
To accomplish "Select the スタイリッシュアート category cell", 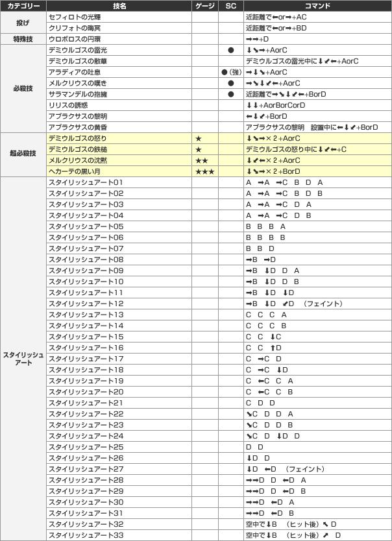I will (x=23, y=359).
